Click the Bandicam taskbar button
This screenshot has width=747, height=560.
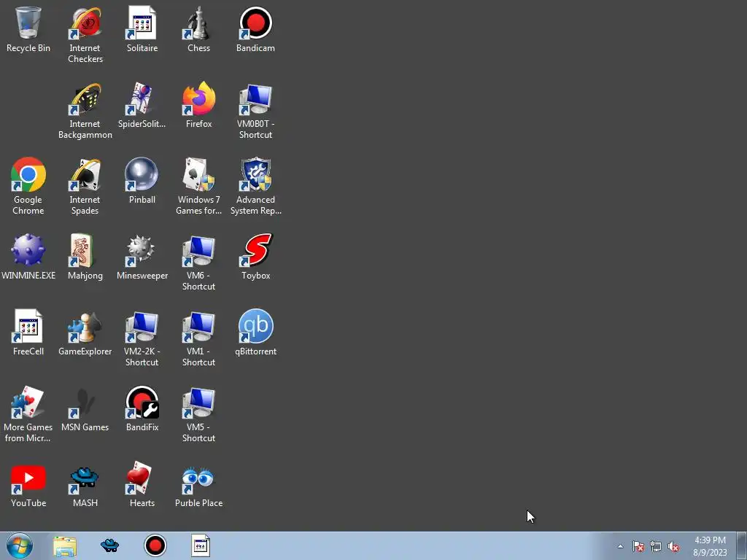point(155,545)
